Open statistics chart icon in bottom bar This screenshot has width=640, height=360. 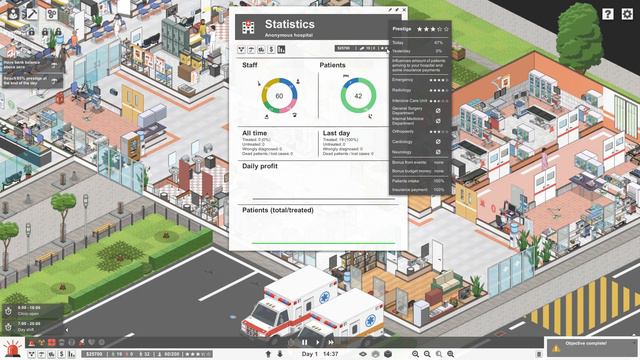(71, 354)
